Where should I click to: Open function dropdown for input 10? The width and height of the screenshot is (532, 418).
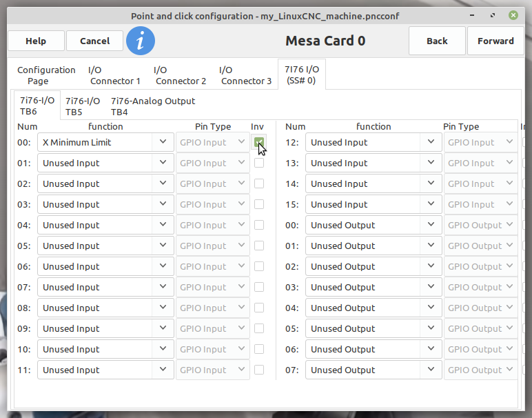pos(105,350)
